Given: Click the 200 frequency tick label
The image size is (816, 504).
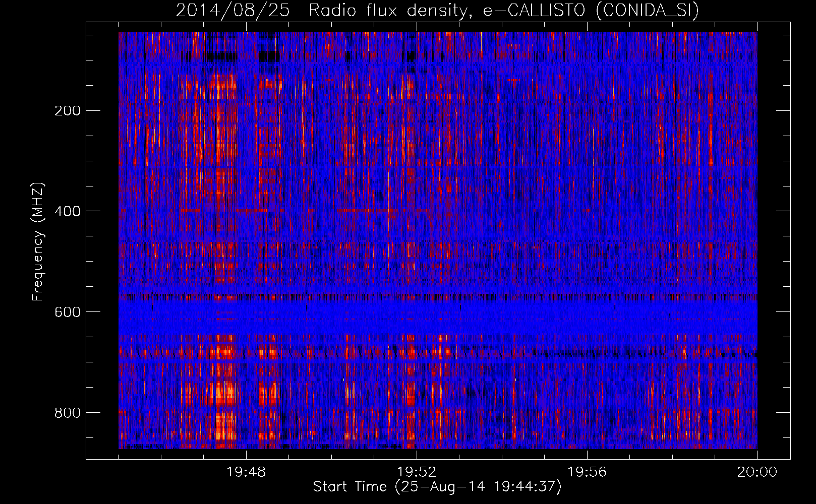Looking at the screenshot, I should click(x=68, y=111).
